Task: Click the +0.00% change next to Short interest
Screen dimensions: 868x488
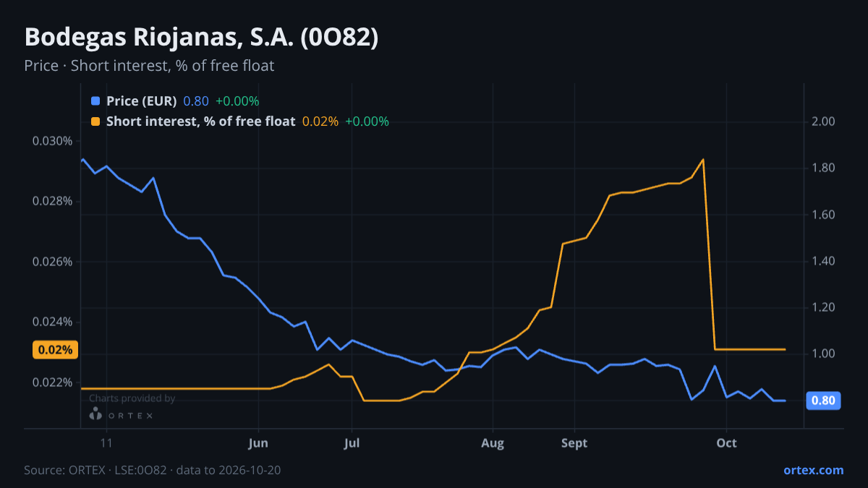Action: pyautogui.click(x=367, y=121)
